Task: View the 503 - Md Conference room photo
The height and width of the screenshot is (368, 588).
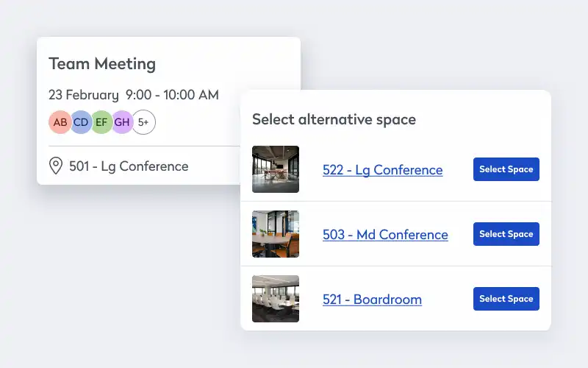Action: point(276,234)
